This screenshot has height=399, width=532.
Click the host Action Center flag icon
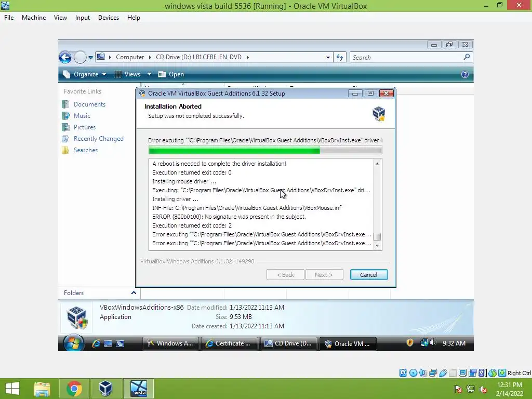[x=458, y=389]
